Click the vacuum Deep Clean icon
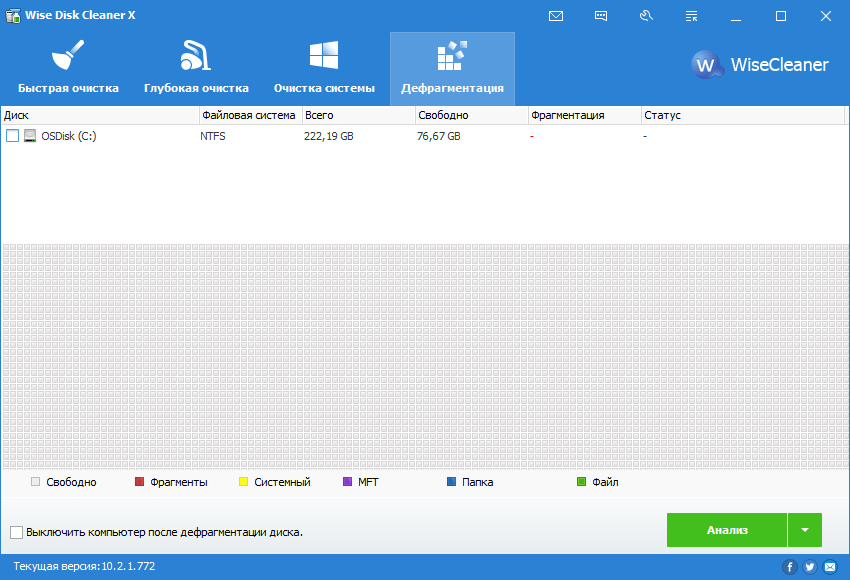 196,55
